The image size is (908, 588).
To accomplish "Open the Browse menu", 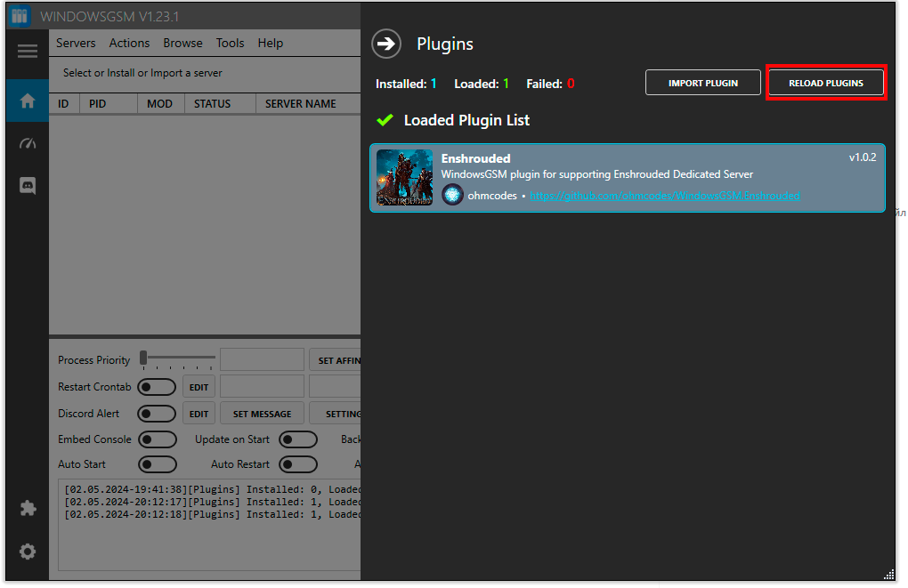I will point(182,43).
